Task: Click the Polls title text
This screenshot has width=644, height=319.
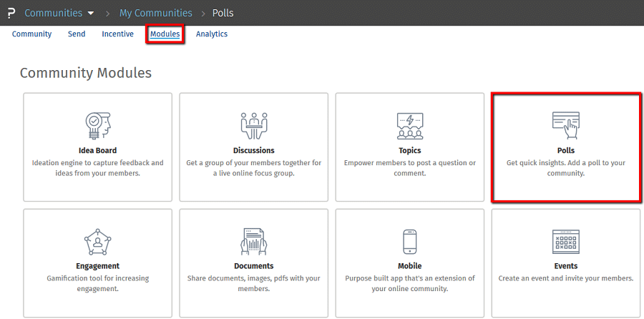Action: coord(566,150)
